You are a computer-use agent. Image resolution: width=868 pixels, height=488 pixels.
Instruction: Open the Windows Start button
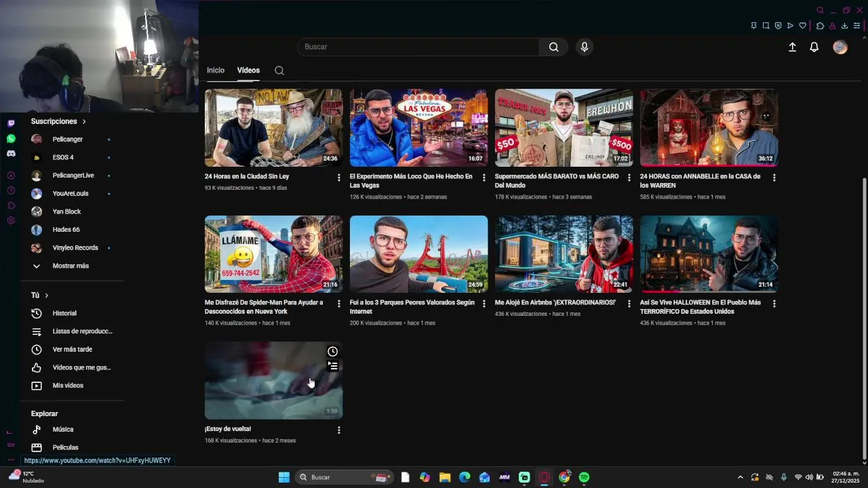[284, 477]
